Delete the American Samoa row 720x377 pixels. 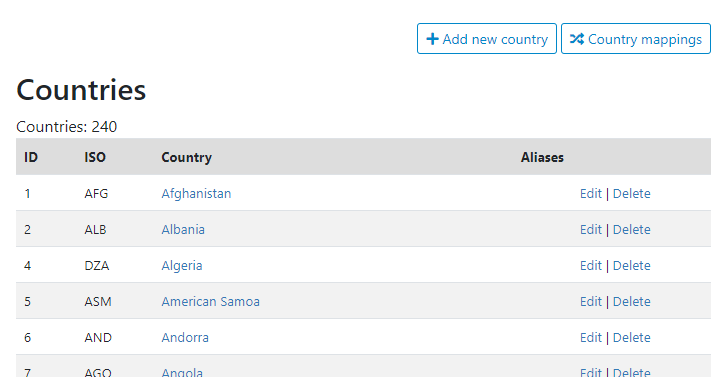pyautogui.click(x=631, y=302)
